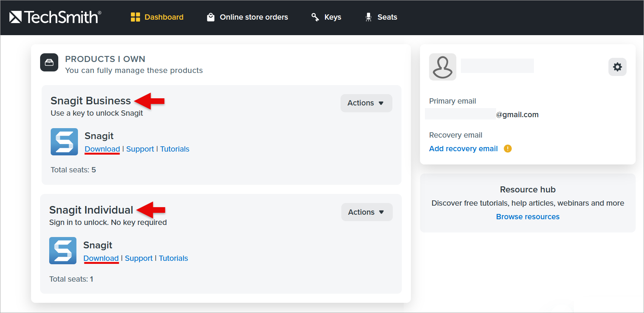Click 'Total seats: 5' text
Image resolution: width=644 pixels, height=313 pixels.
point(73,170)
